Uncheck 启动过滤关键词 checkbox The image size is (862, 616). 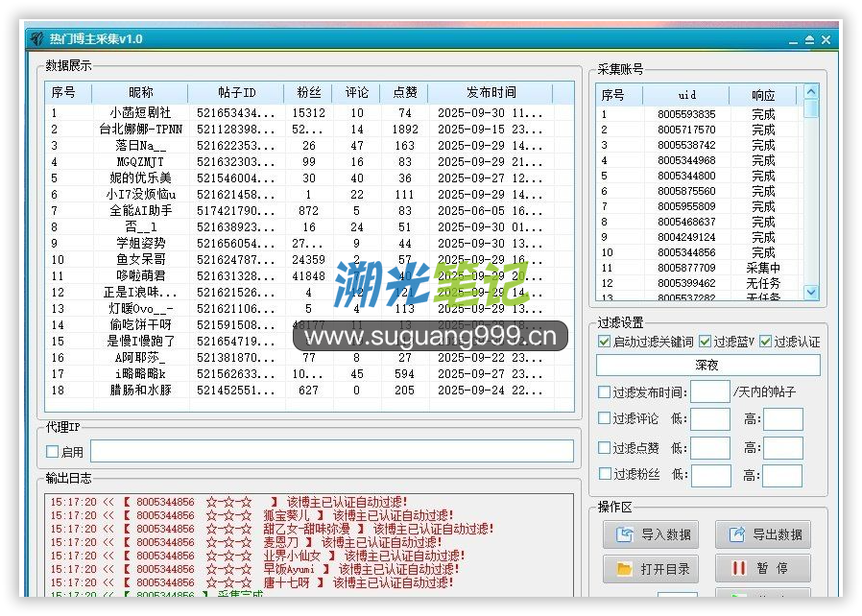click(604, 342)
